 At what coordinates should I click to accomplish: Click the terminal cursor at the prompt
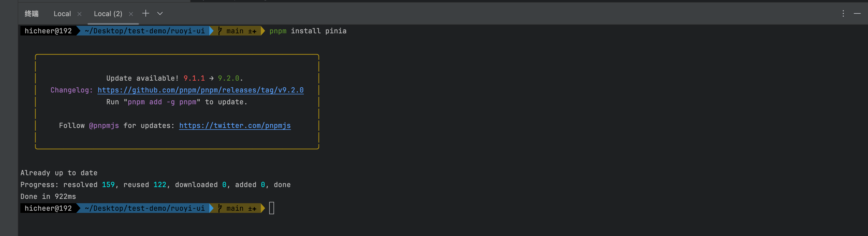[272, 208]
